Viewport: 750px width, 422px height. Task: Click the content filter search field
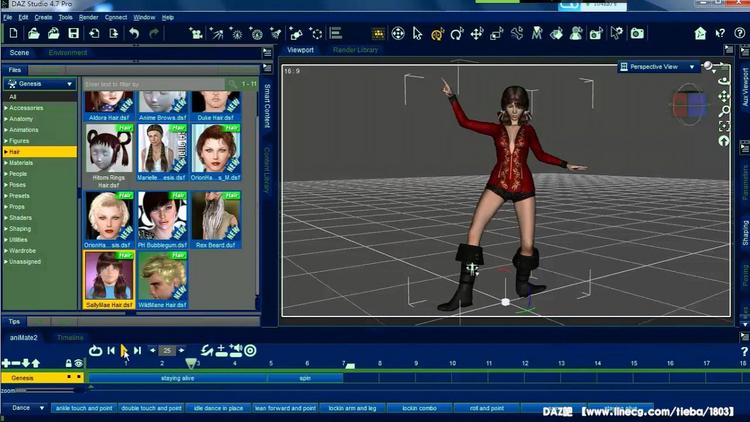[x=154, y=84]
